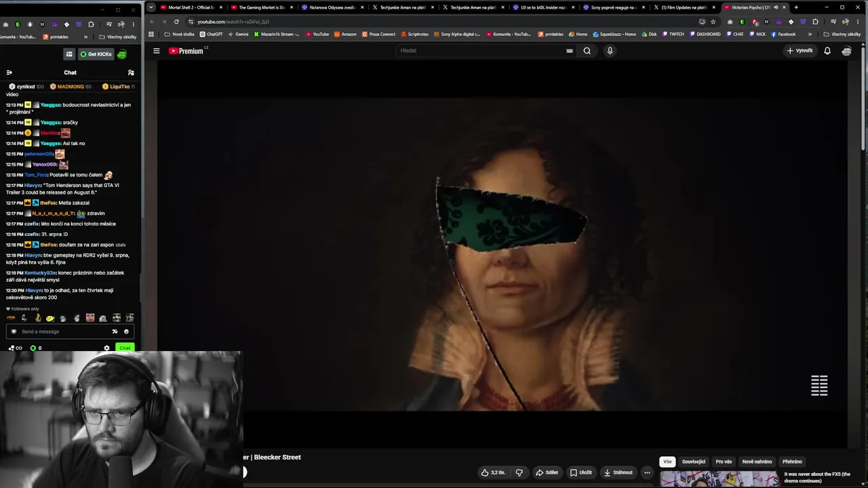The height and width of the screenshot is (488, 868).
Task: Click the Kick layout toggle button
Action: [69, 54]
